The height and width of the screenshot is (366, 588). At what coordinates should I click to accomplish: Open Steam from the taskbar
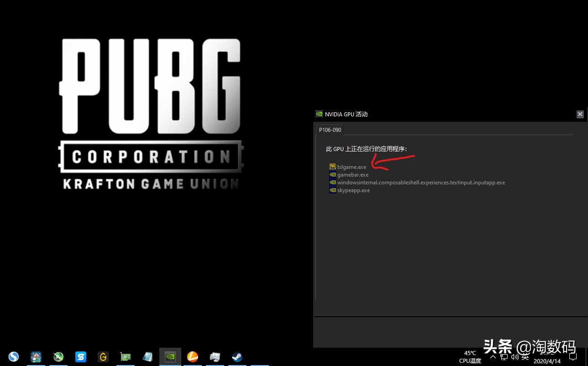[x=237, y=356]
